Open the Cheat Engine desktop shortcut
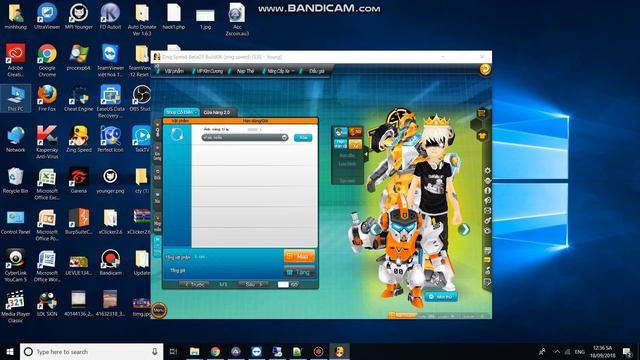The image size is (640, 360). click(78, 99)
